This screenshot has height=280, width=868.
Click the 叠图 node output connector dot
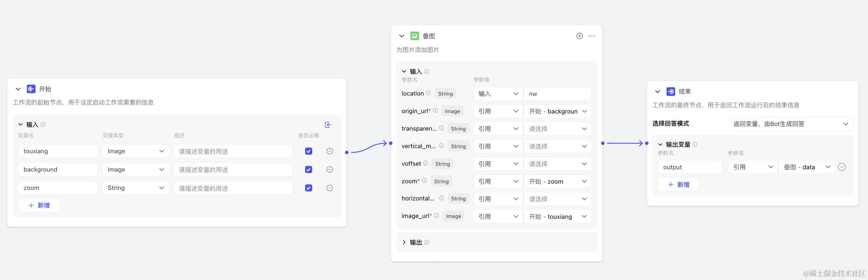pos(603,143)
